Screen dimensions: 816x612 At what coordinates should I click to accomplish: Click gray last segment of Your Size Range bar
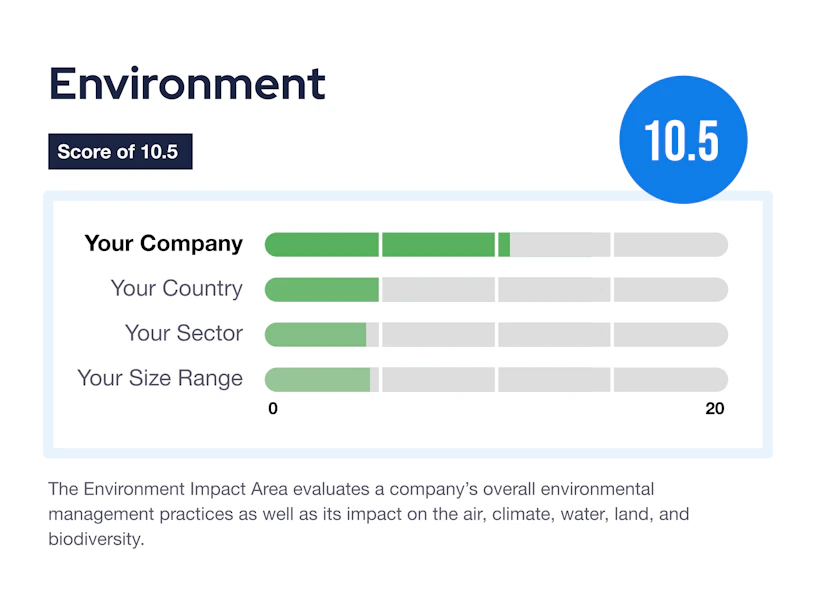[671, 379]
